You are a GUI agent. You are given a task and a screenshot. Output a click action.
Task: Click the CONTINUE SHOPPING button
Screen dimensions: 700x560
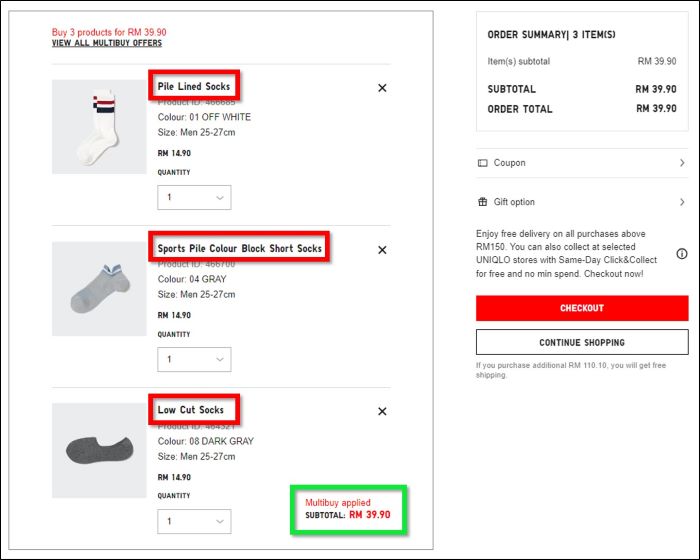click(x=582, y=343)
